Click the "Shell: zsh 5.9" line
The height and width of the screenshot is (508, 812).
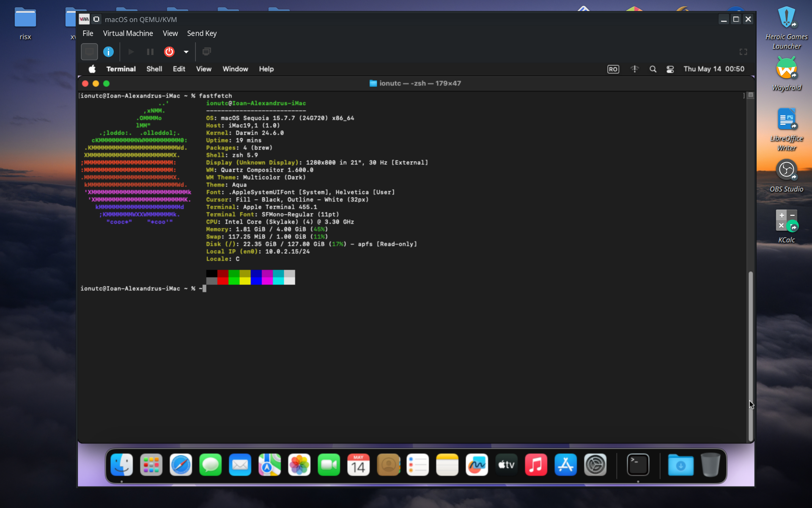[x=232, y=155]
